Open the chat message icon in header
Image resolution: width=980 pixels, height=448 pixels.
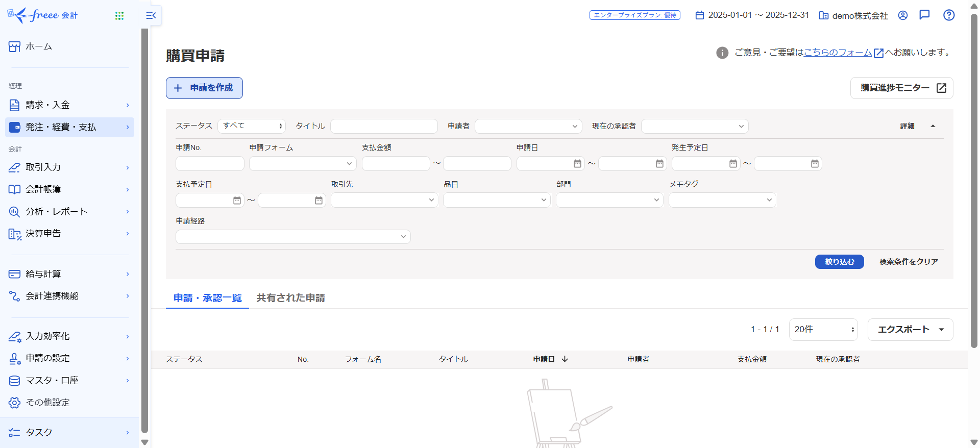click(924, 15)
